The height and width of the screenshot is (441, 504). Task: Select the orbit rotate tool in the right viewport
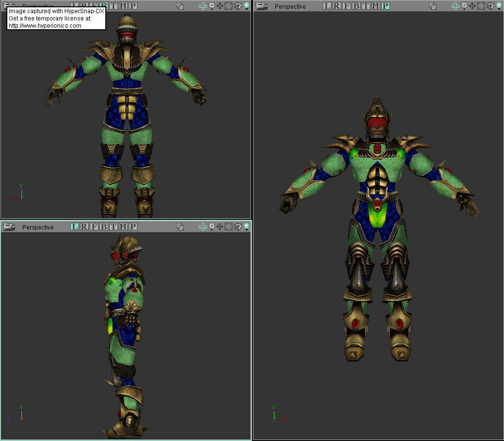coord(455,6)
